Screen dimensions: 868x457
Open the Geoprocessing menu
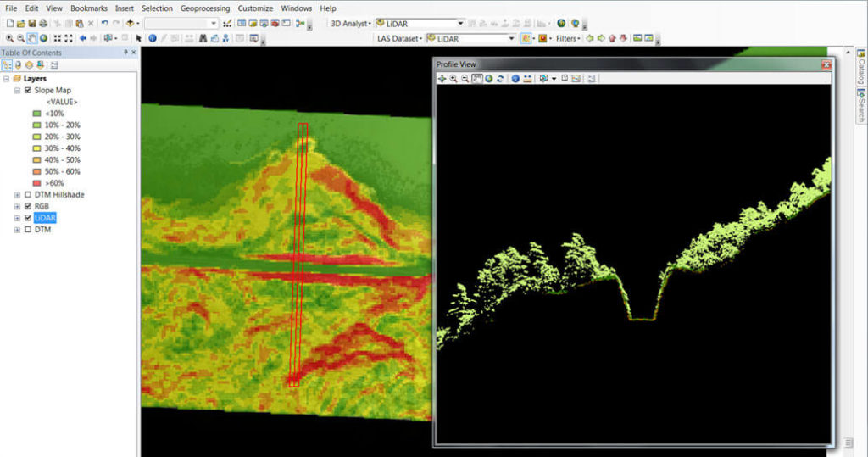[x=205, y=8]
